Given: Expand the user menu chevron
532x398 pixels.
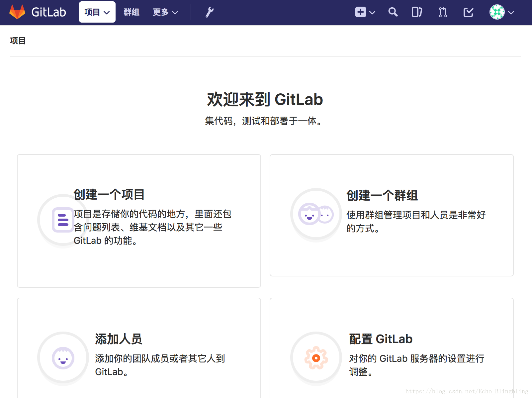Looking at the screenshot, I should pyautogui.click(x=511, y=13).
